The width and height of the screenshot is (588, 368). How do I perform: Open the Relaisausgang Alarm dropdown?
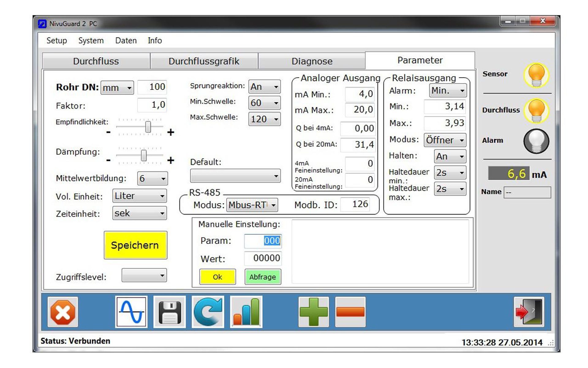click(x=448, y=90)
